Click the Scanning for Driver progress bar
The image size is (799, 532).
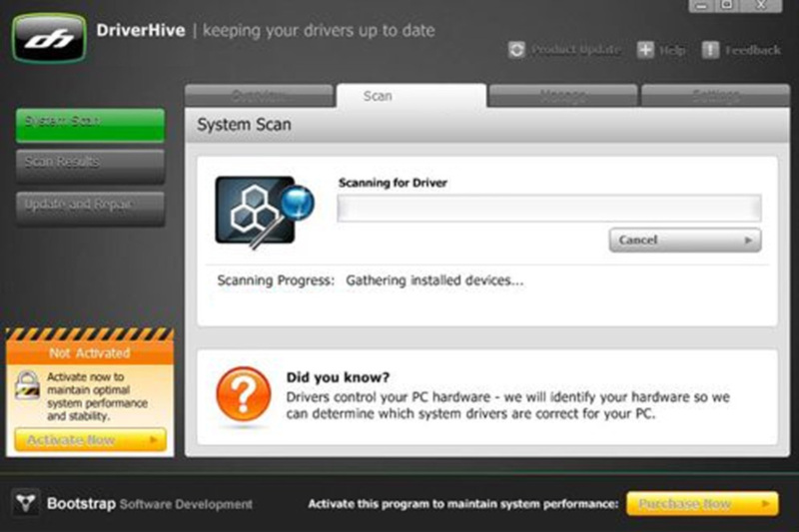[x=549, y=208]
